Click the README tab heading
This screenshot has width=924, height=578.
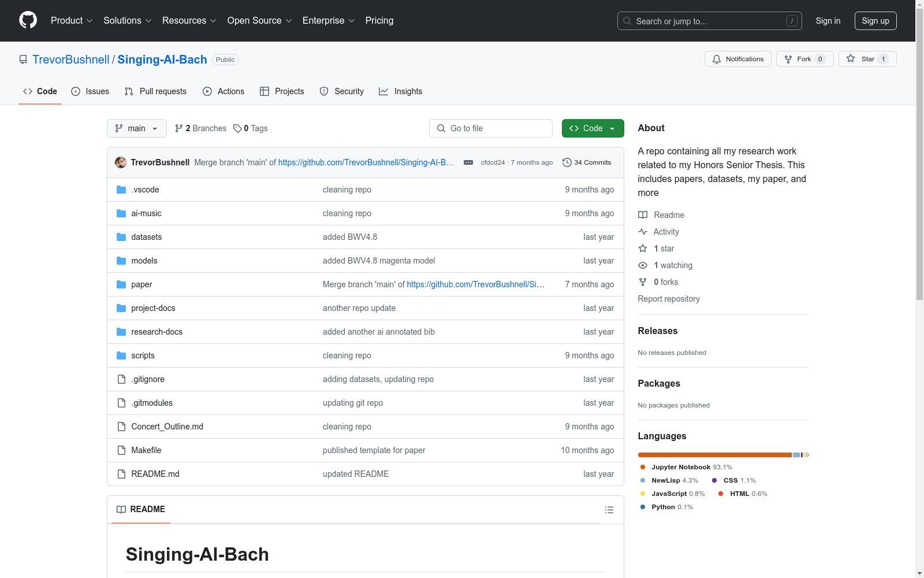point(141,509)
